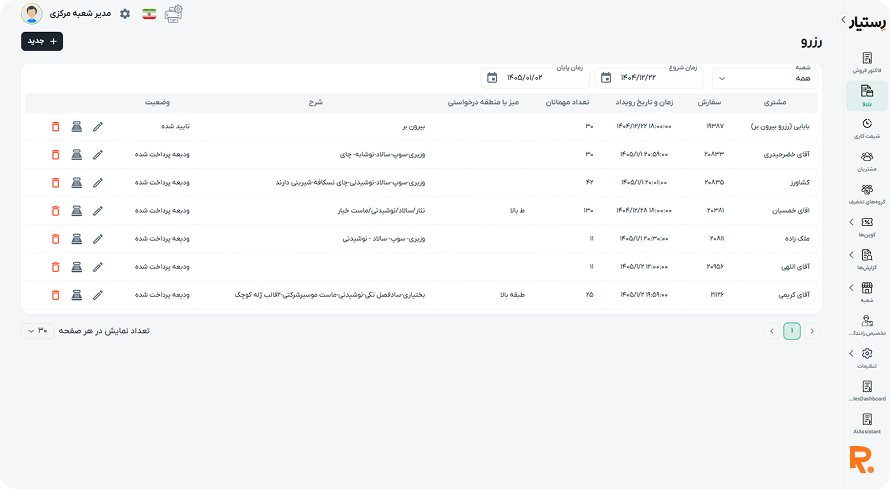This screenshot has height=489, width=890.
Task: Open printer settings icon in header
Action: point(174,14)
